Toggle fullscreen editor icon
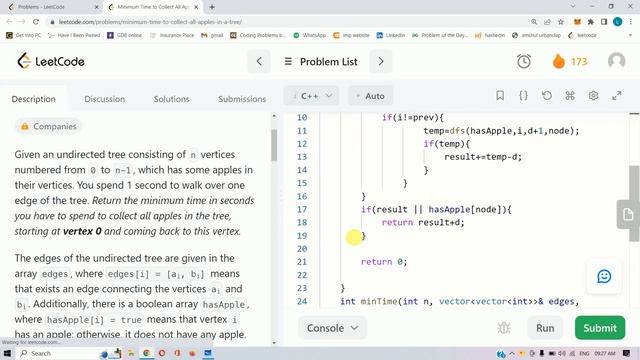Image resolution: width=640 pixels, height=360 pixels. click(617, 96)
